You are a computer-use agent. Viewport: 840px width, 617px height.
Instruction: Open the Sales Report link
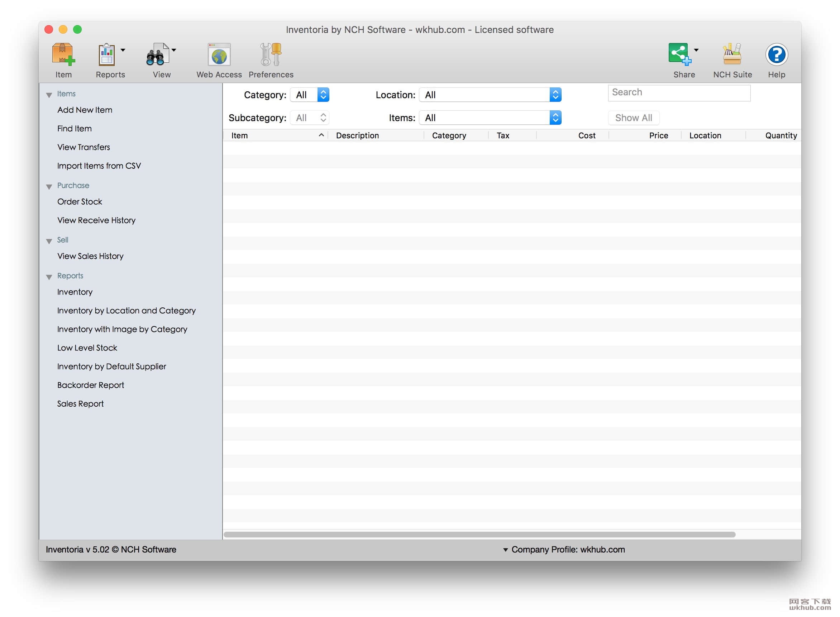click(80, 404)
